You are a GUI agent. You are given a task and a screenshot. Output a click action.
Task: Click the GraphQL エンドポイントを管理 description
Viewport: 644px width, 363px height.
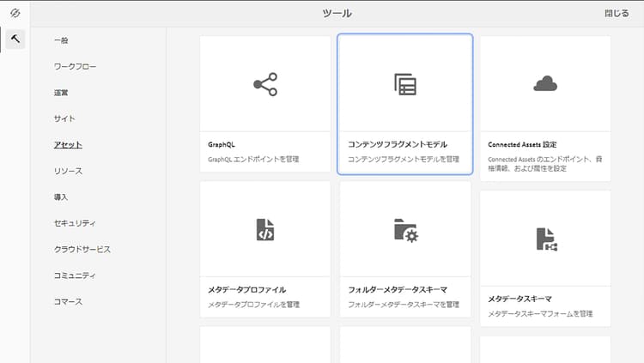[253, 160]
